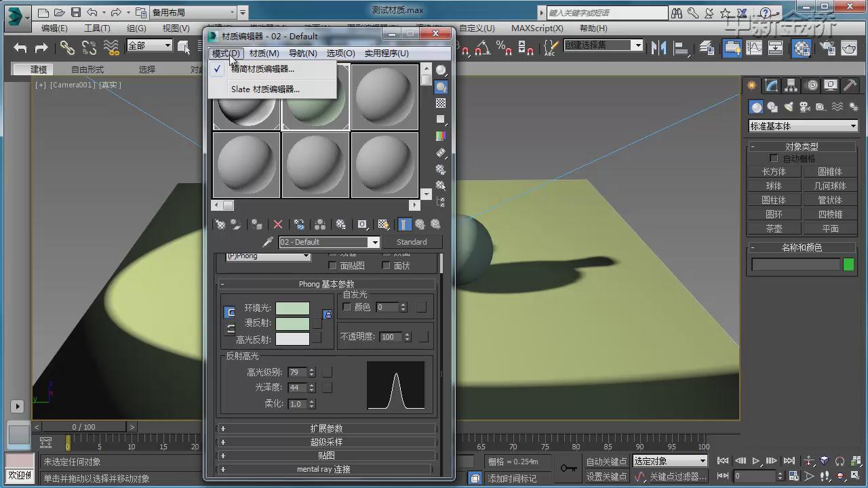Image resolution: width=868 pixels, height=488 pixels.
Task: Enable self-illumination 颜色 checkbox
Action: 347,307
